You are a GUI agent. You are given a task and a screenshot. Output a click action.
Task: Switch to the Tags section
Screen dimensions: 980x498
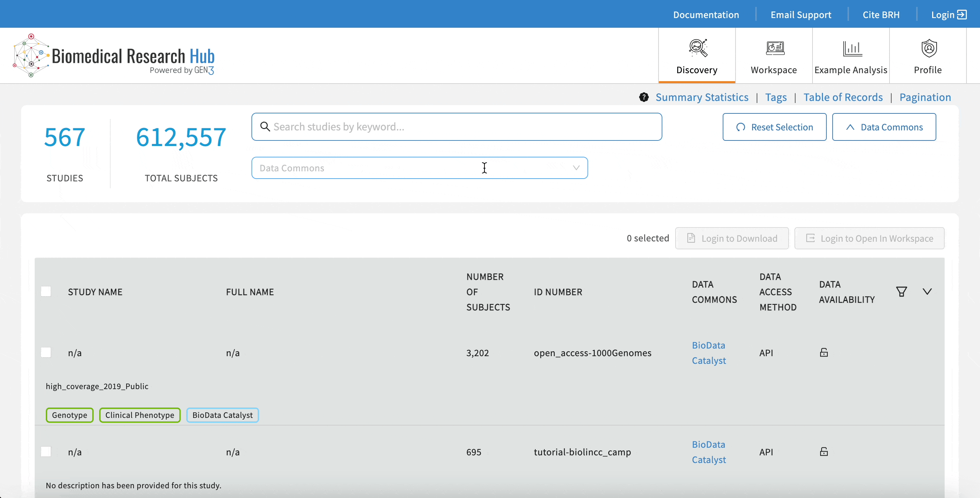point(776,96)
